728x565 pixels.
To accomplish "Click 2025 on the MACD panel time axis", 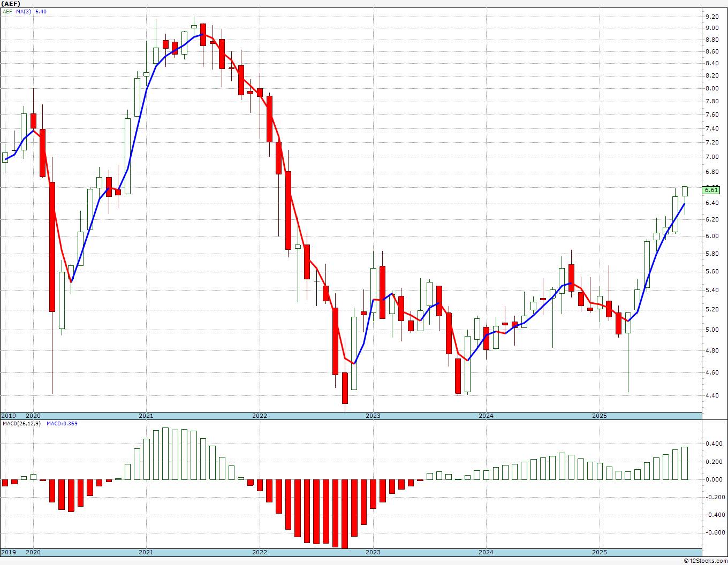I will coord(600,552).
